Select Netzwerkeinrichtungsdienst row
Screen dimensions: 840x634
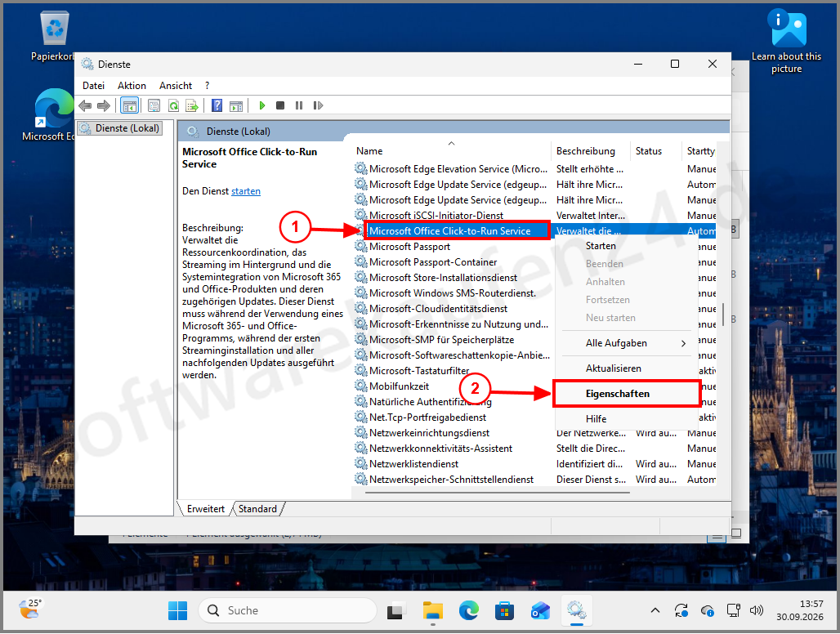[x=534, y=433]
